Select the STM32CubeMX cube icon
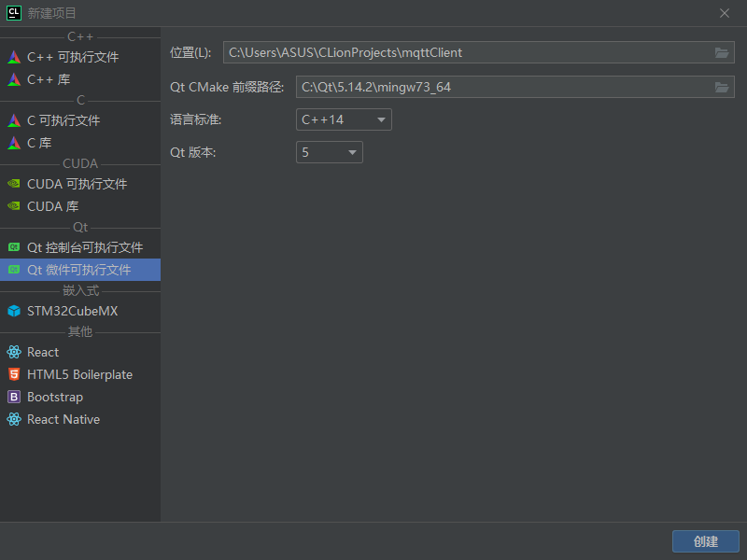Viewport: 747px width, 560px height. [14, 311]
